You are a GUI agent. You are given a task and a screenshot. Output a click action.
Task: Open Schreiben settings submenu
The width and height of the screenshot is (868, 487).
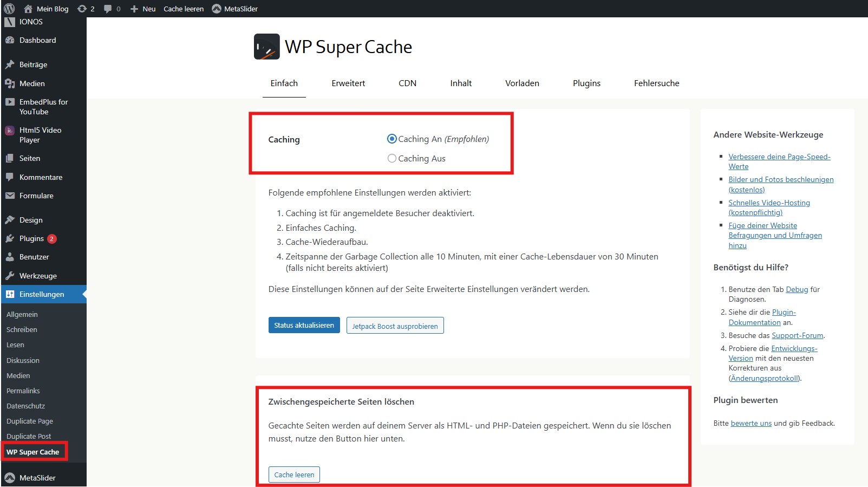point(22,329)
